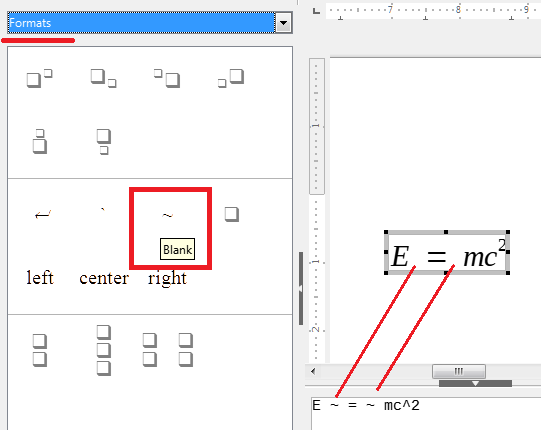The image size is (541, 430).
Task: Click the horizontal scrollbar thumb
Action: click(459, 371)
